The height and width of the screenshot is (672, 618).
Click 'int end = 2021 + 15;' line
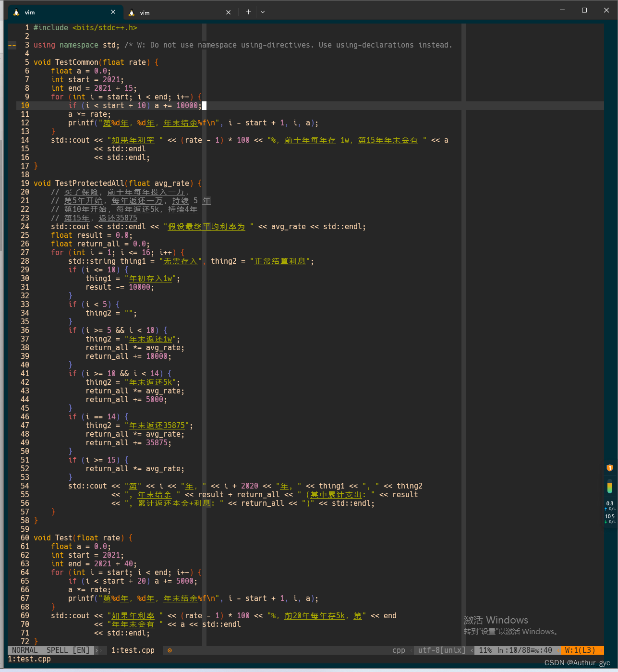(x=94, y=88)
